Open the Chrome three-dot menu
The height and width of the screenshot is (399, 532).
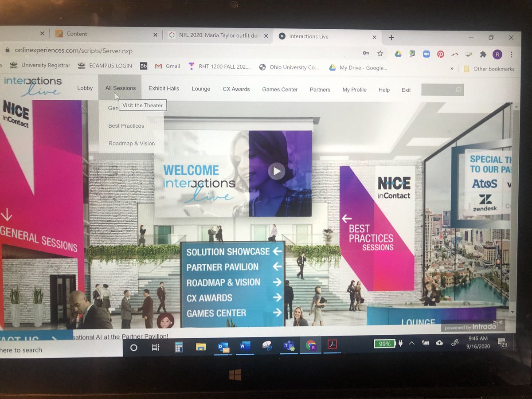click(512, 55)
